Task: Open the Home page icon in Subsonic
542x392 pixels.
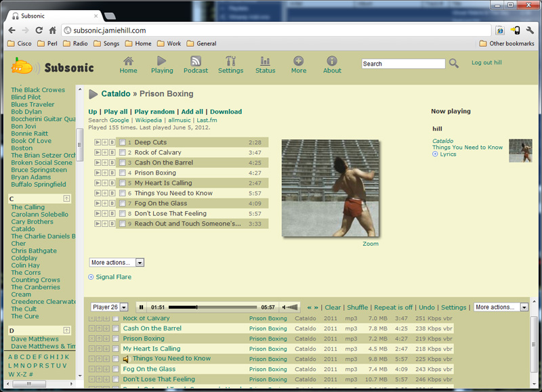Action: pos(128,61)
